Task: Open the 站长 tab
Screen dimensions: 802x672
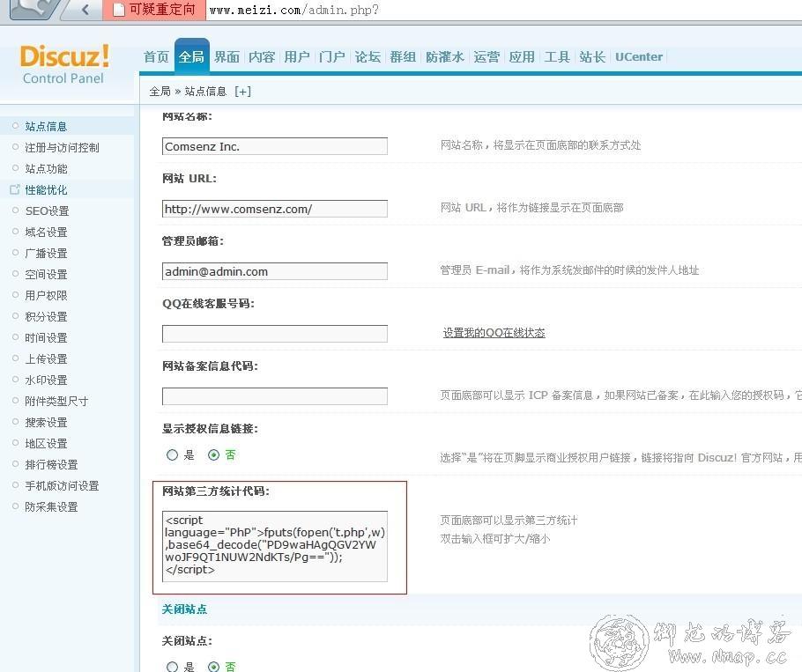Action: (x=592, y=56)
